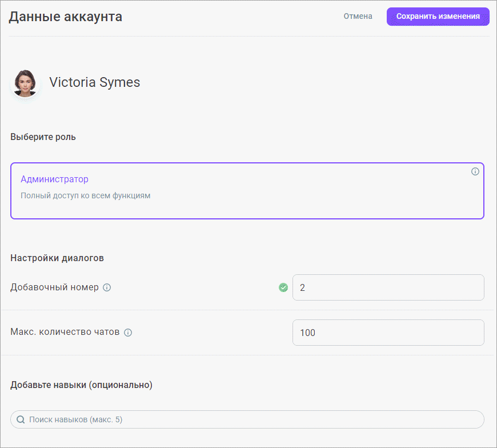Click the Настройки диалогов section heading

[x=57, y=258]
